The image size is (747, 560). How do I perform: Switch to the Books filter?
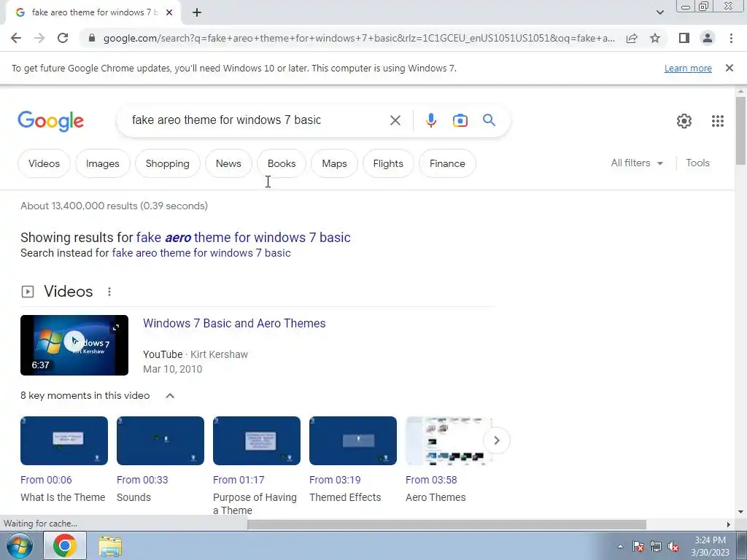[282, 163]
